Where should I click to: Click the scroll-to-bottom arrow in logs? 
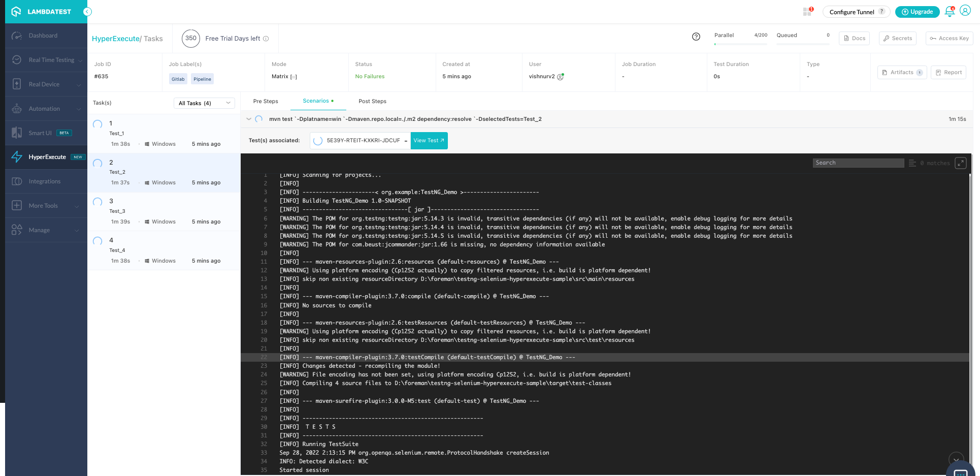956,459
